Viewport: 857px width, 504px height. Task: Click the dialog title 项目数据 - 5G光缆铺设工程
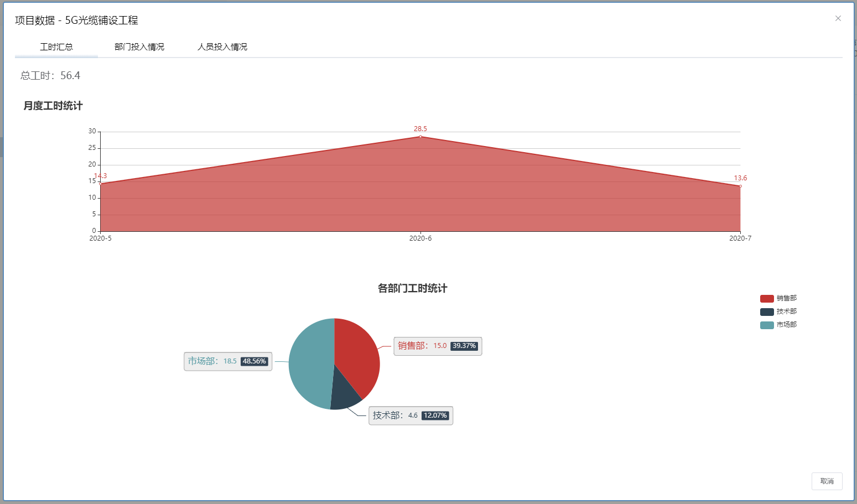(x=76, y=20)
